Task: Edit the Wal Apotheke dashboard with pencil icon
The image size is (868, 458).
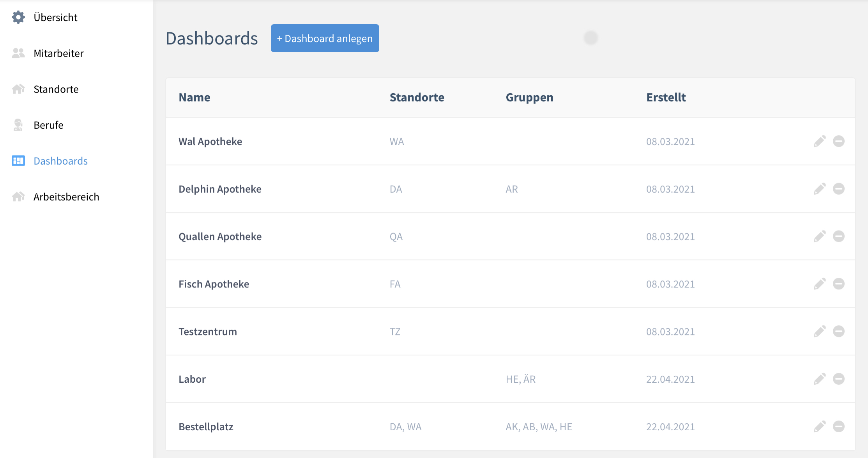Action: pos(820,141)
